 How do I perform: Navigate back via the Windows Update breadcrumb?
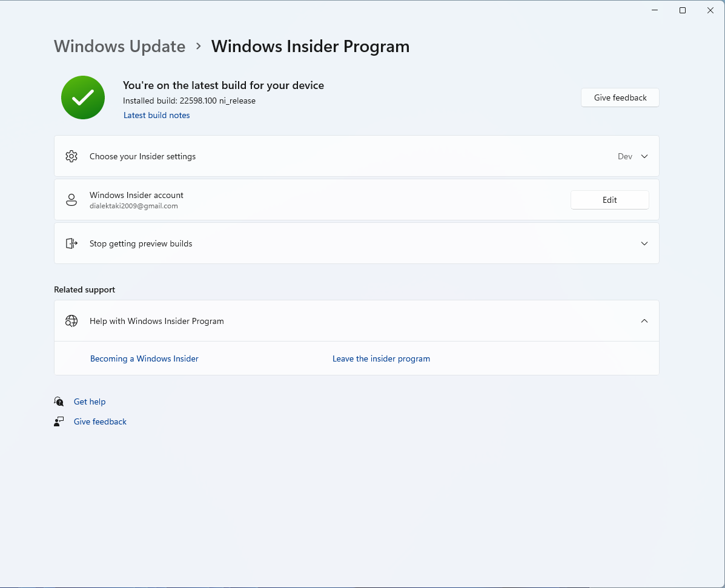(119, 46)
